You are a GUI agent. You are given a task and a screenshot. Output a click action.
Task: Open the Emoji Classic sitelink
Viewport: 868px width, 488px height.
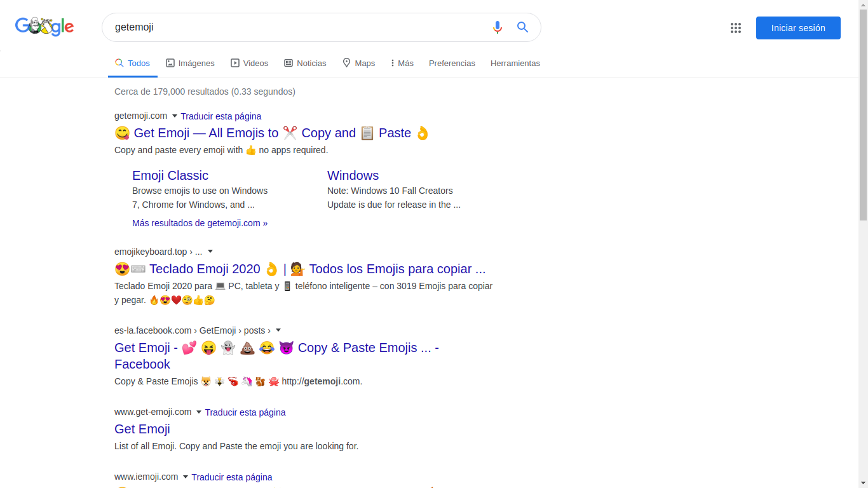tap(170, 175)
